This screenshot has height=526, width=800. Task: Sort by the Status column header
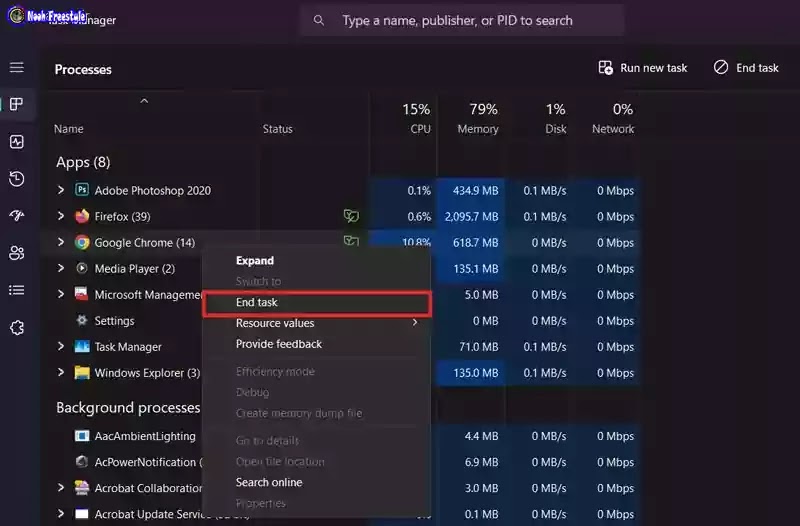(278, 129)
